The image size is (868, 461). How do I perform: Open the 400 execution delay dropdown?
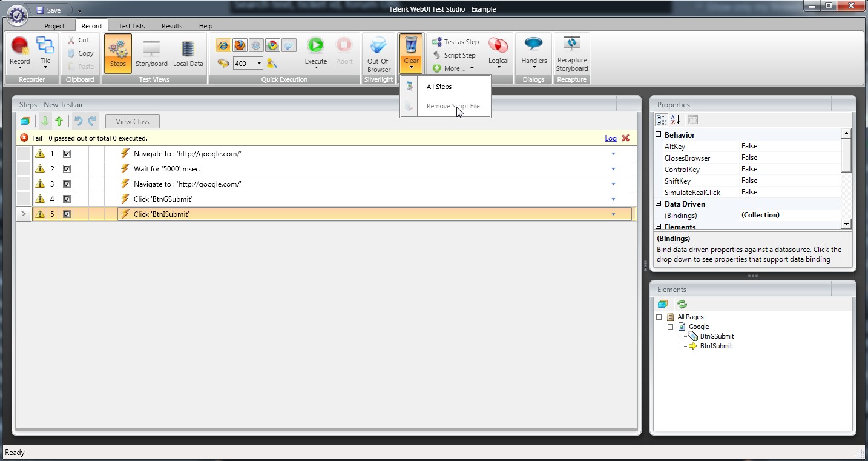click(x=259, y=64)
